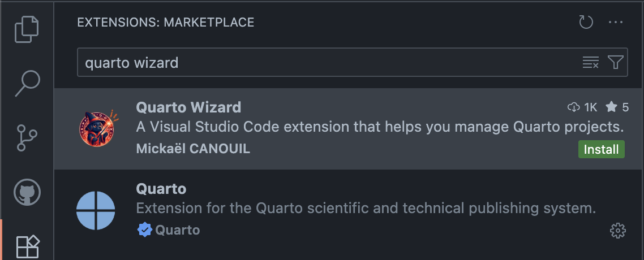Image resolution: width=644 pixels, height=260 pixels.
Task: Open the Explorer view in activity bar
Action: tap(27, 29)
